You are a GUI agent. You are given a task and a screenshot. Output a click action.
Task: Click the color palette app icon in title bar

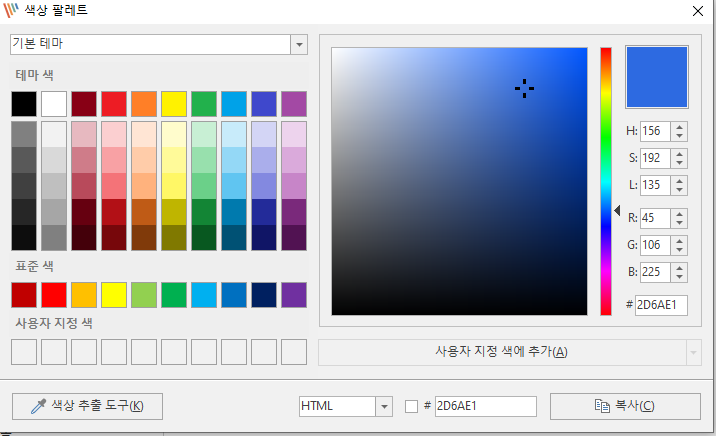pos(11,10)
